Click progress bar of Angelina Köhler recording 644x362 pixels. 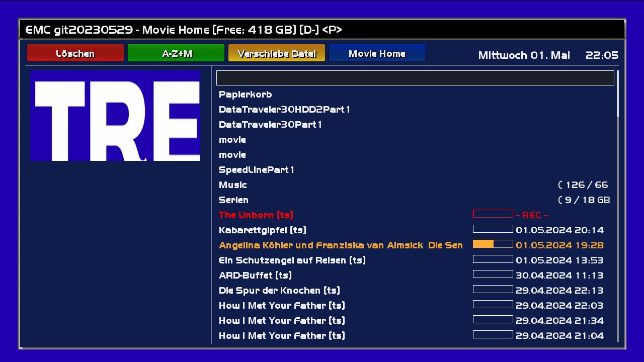coord(493,244)
